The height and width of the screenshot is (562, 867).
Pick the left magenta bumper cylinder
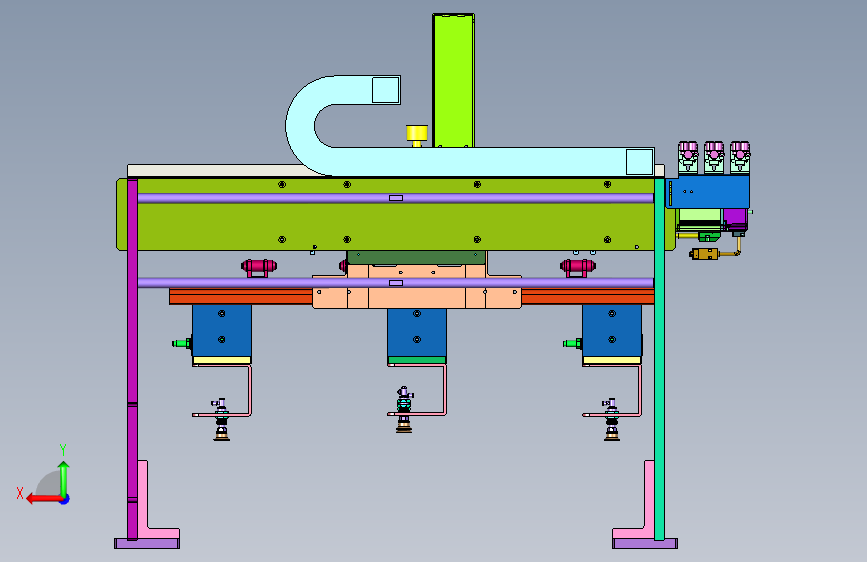[x=259, y=267]
